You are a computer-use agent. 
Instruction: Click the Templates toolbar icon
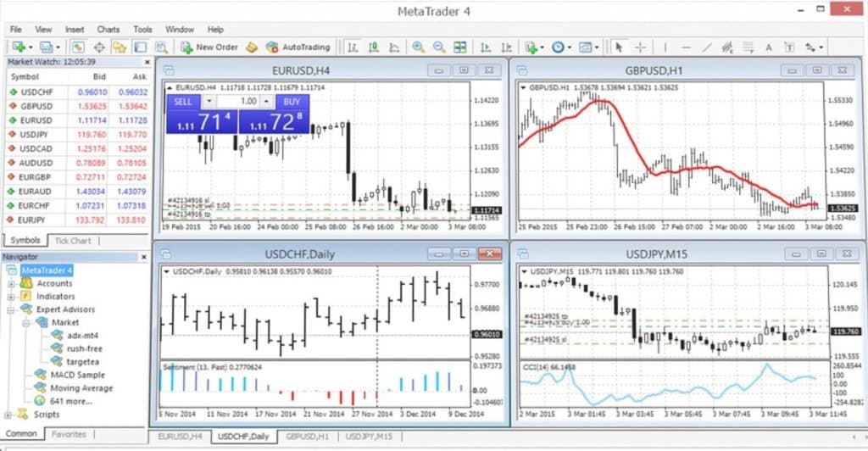(585, 47)
